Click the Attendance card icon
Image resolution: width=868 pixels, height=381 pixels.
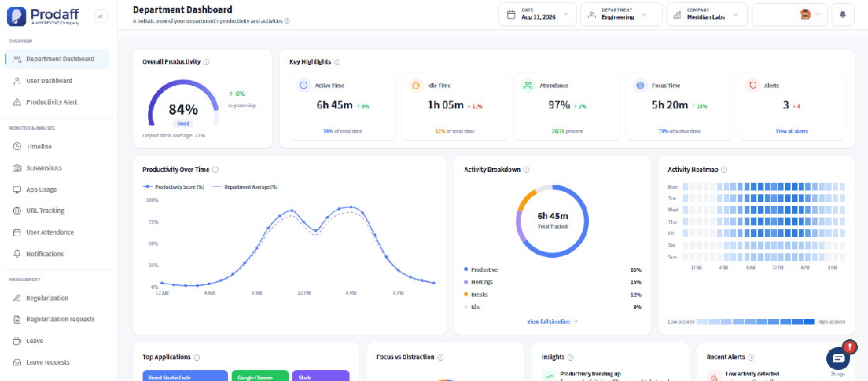click(528, 86)
